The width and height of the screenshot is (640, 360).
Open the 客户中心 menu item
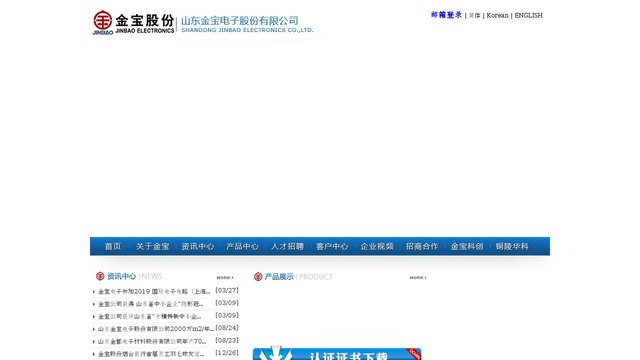332,246
